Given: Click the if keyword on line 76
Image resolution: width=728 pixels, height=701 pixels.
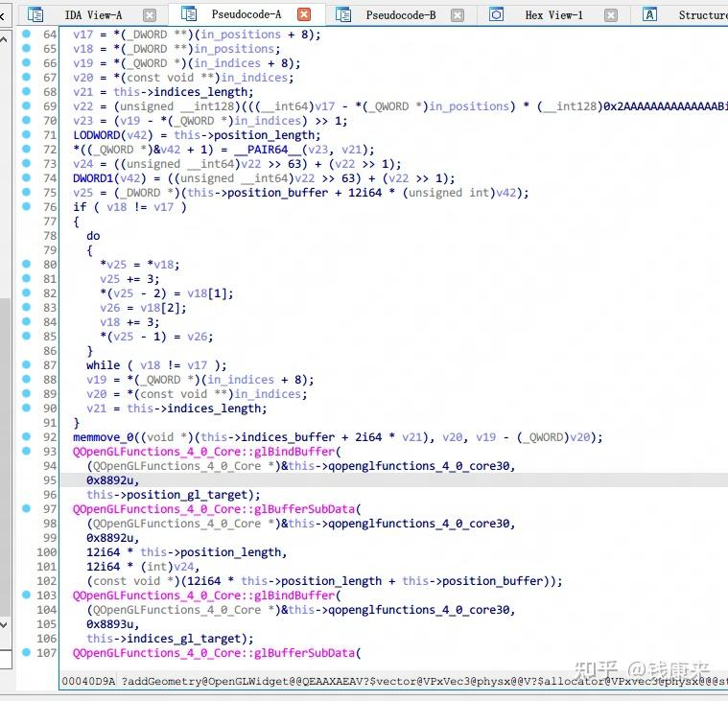Looking at the screenshot, I should pos(80,207).
